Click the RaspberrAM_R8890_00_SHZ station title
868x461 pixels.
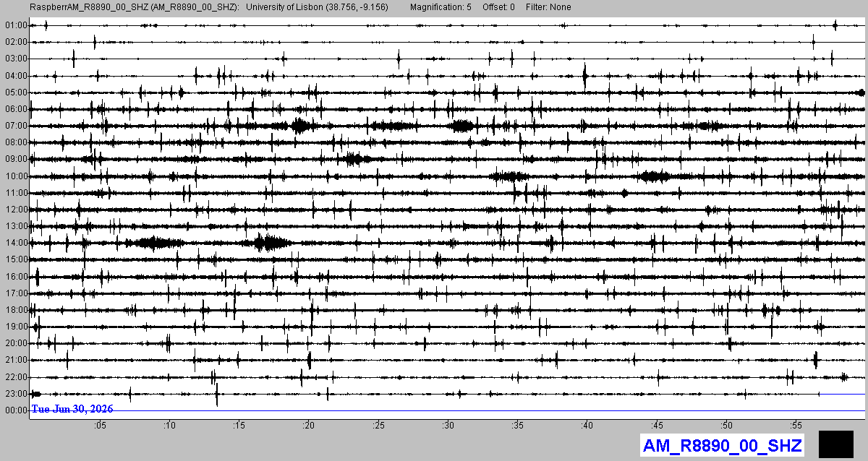pos(135,7)
